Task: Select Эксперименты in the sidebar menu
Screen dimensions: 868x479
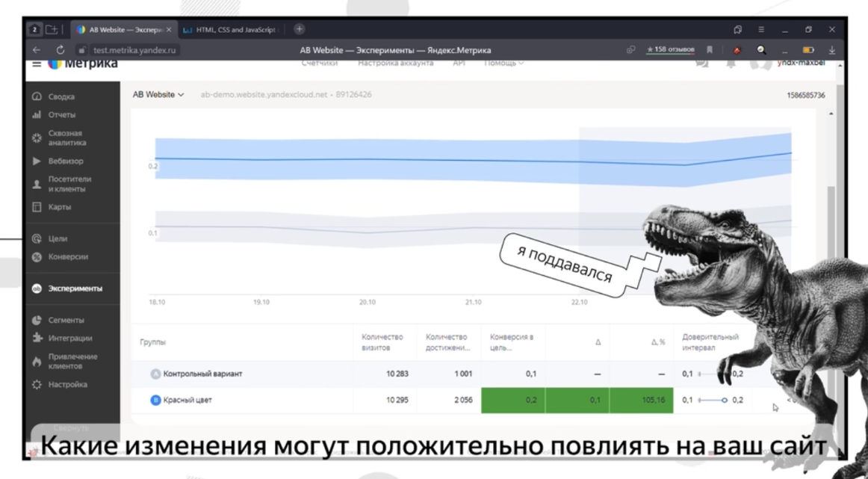Action: 75,288
